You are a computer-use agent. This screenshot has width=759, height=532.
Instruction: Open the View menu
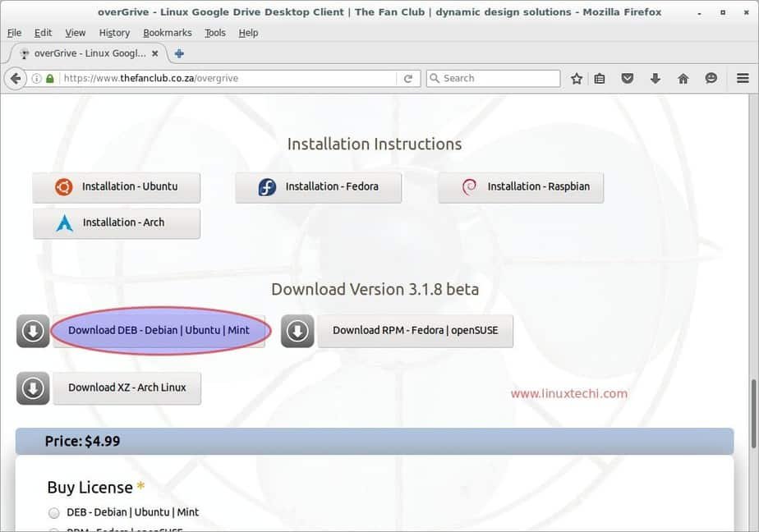pos(75,32)
